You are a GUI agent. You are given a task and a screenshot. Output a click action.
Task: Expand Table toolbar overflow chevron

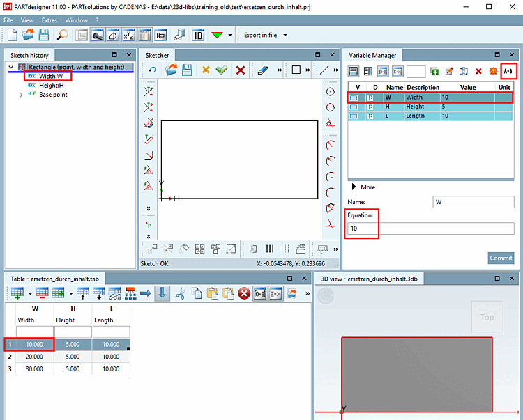[308, 293]
